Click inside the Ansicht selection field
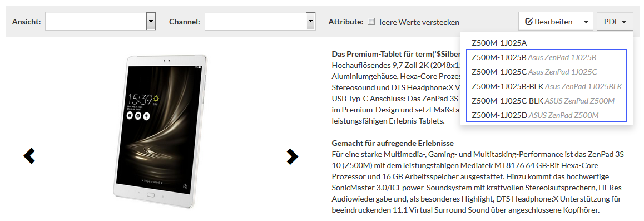 [96, 21]
